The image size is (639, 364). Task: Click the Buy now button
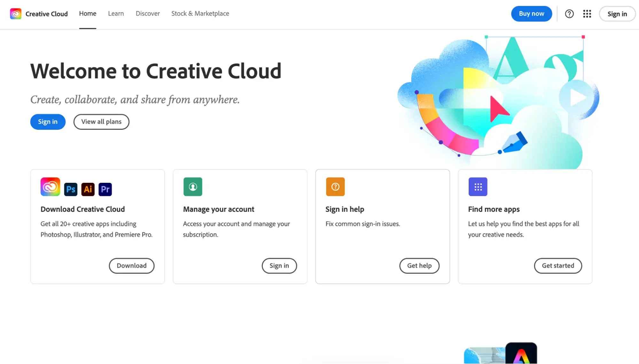click(x=531, y=14)
